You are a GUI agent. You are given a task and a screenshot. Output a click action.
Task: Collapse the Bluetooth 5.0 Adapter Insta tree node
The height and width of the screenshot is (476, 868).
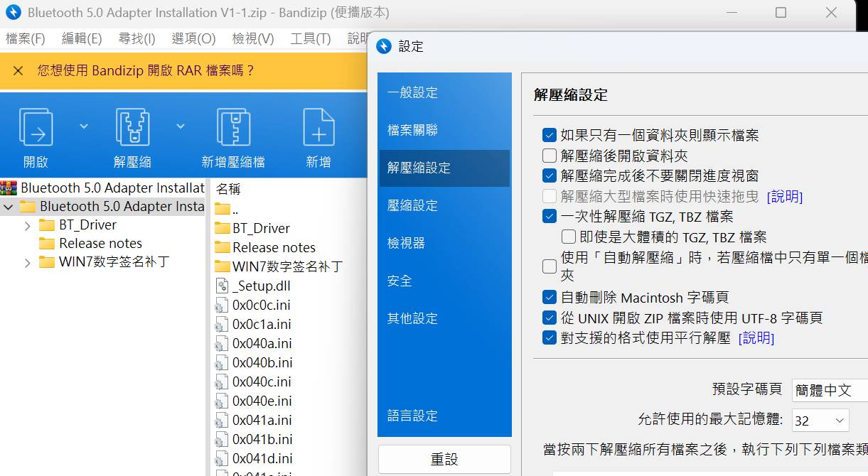coord(9,207)
